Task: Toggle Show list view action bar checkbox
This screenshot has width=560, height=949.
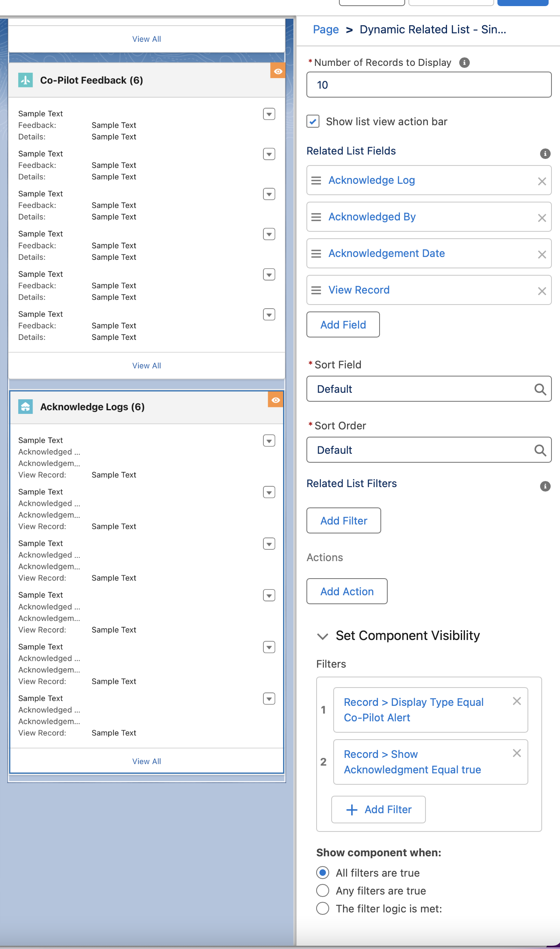Action: [x=313, y=121]
